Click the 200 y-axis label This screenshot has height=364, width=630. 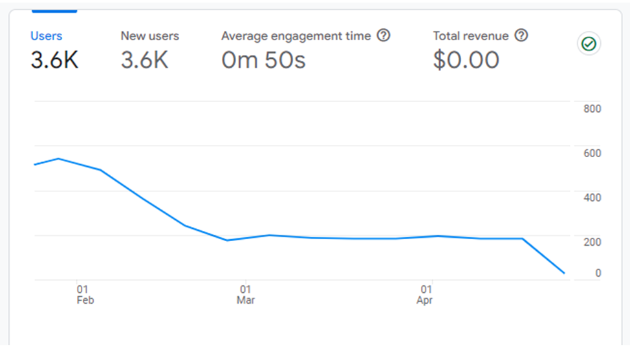(592, 242)
